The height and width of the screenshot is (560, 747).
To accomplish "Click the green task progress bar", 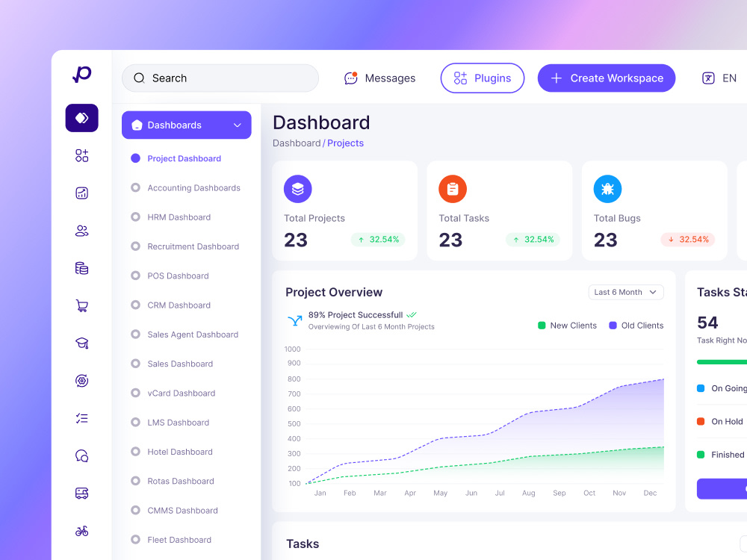I will (722, 362).
